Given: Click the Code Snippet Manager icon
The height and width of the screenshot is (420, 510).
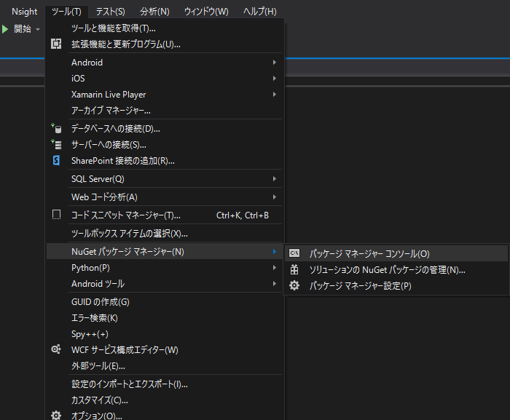Looking at the screenshot, I should click(x=56, y=215).
